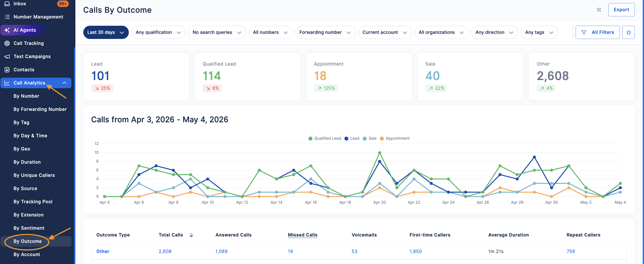Click the Export button
The image size is (644, 264).
coord(621,10)
